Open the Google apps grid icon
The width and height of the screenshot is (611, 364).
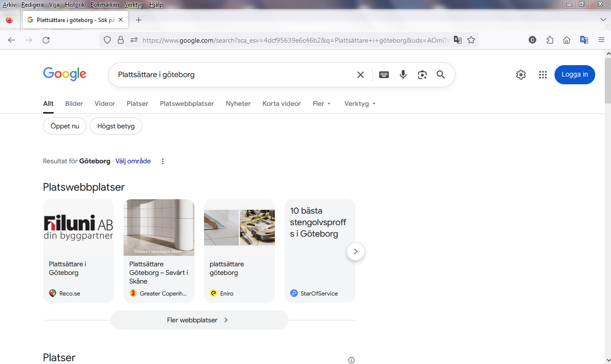tap(543, 75)
